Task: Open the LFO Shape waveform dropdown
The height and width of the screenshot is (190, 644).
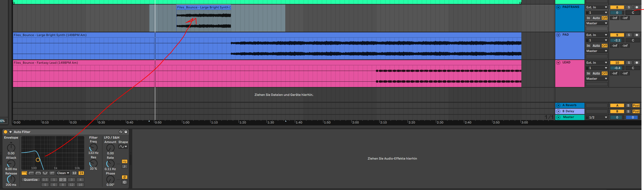Action: [x=123, y=147]
